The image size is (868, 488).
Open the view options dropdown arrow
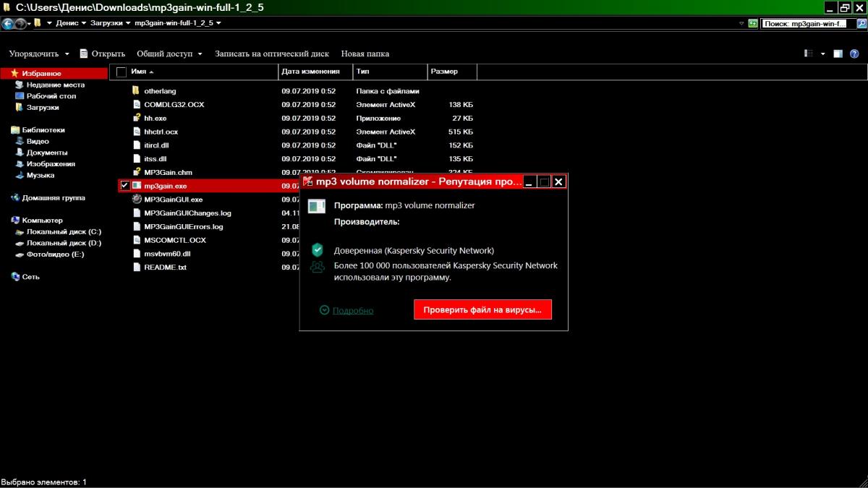(x=822, y=53)
